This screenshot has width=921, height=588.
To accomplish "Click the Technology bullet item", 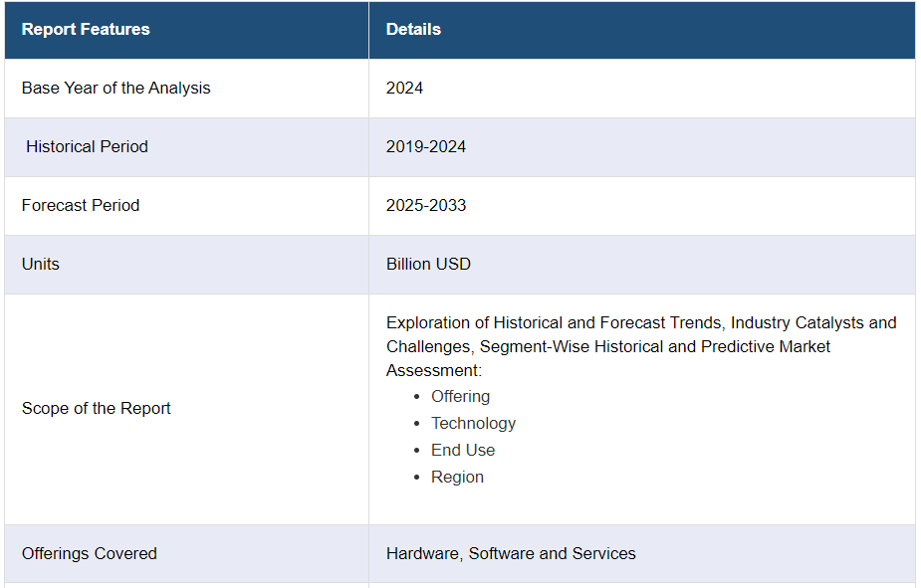I will [473, 423].
